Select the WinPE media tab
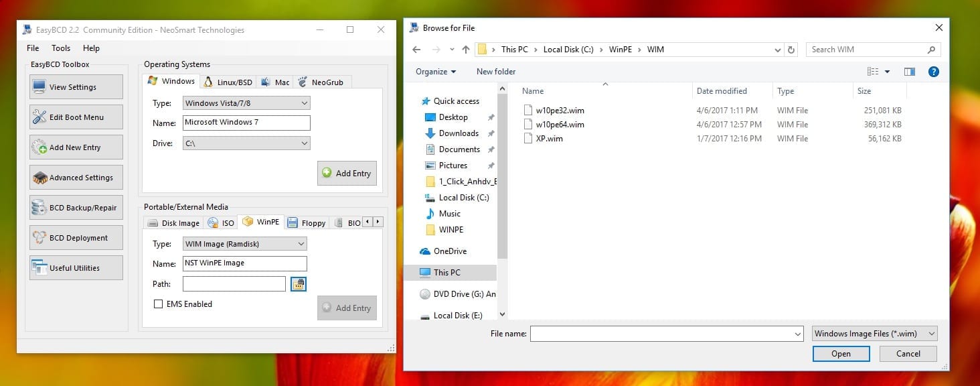This screenshot has height=386, width=980. click(261, 222)
